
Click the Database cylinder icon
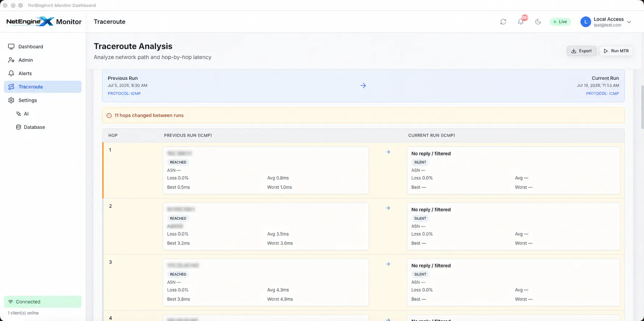[x=18, y=127]
